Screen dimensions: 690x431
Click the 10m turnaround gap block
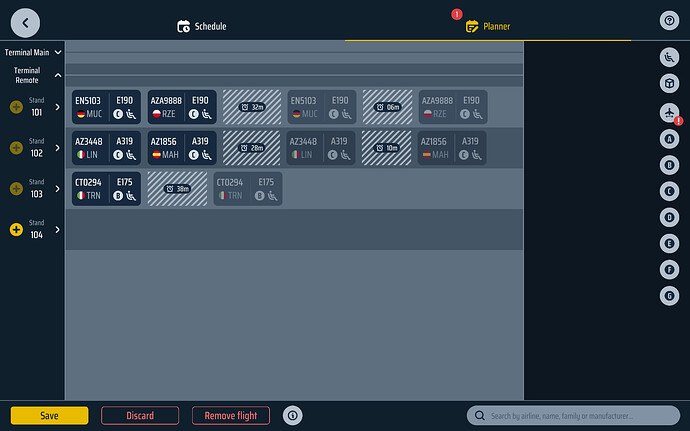(x=386, y=148)
